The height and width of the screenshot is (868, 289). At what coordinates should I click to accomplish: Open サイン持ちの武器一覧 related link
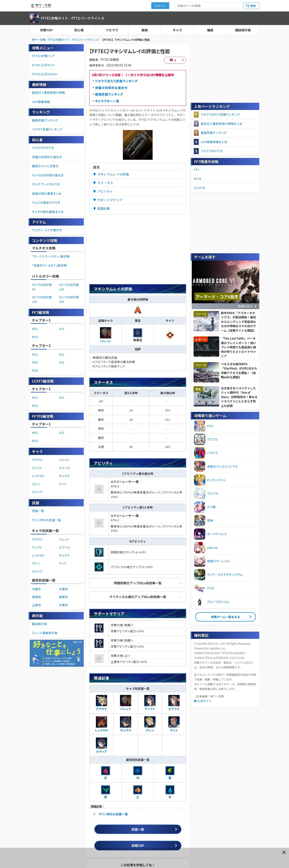113,814
